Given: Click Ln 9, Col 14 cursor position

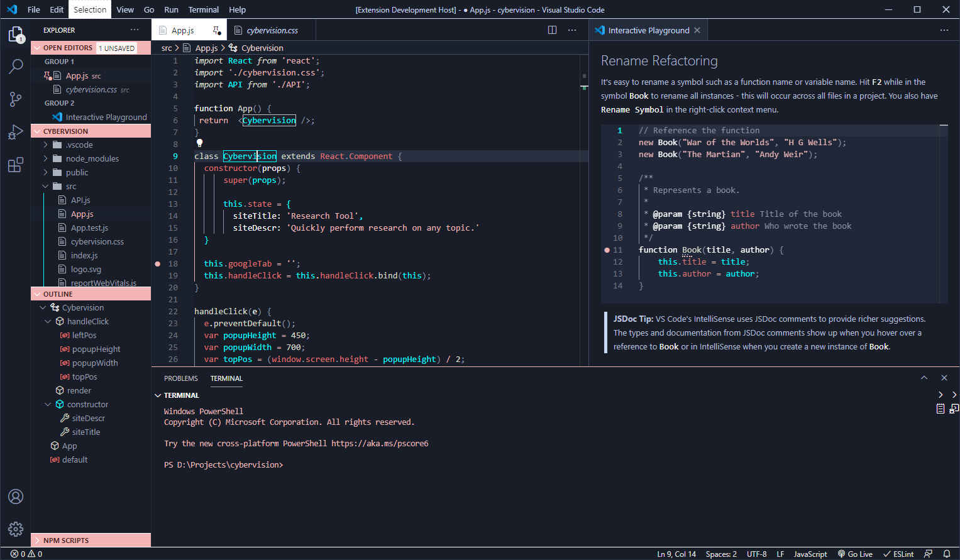Looking at the screenshot, I should point(676,554).
